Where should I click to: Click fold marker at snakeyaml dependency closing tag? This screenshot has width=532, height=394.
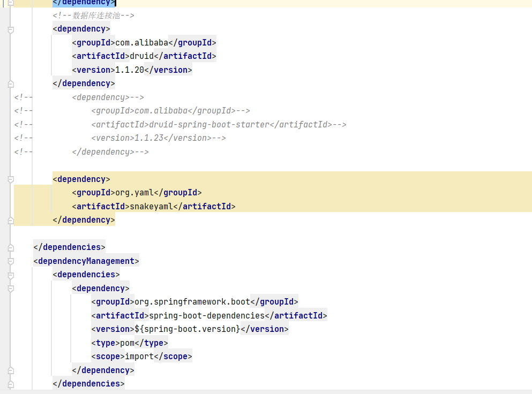(11, 221)
